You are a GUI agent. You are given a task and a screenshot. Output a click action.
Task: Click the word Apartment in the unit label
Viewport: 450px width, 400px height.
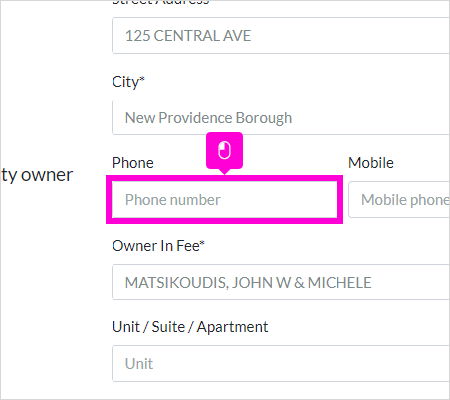[x=232, y=327]
